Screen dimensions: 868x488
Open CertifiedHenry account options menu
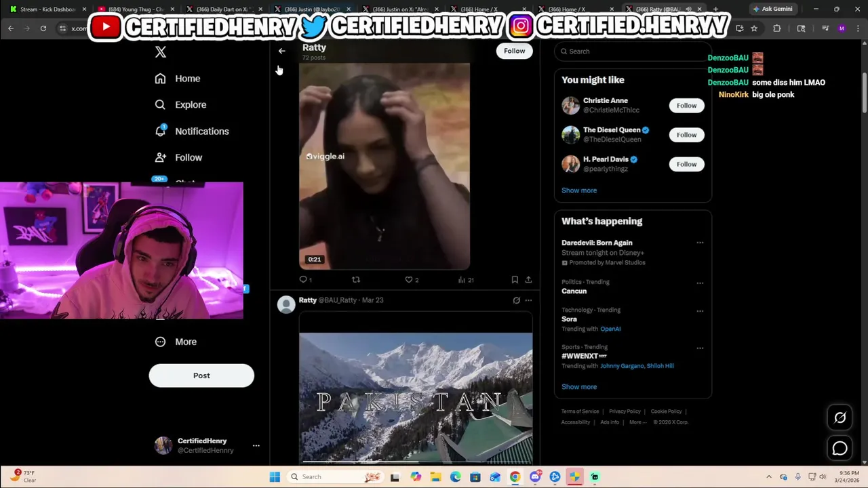tap(256, 445)
